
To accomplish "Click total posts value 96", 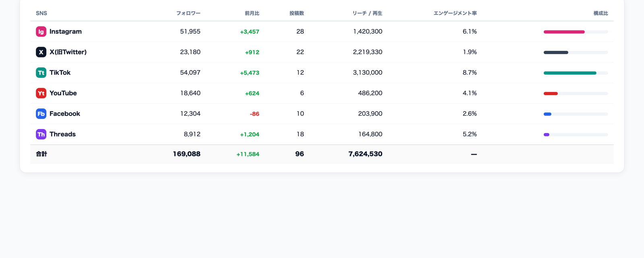I will coord(299,154).
